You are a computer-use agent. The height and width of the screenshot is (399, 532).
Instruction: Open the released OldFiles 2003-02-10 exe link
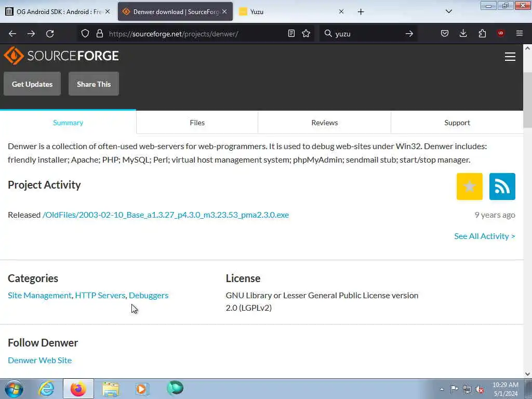(166, 215)
